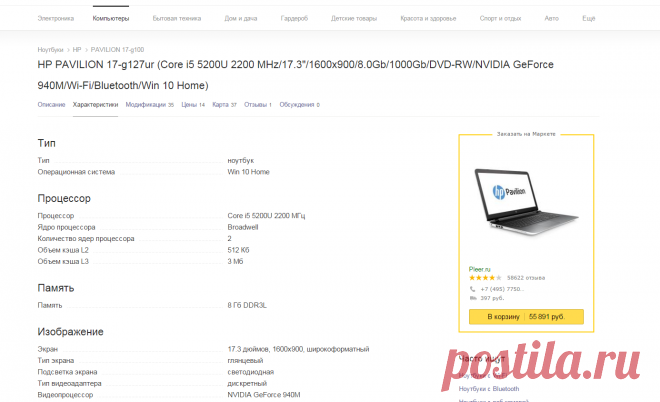Open the Pleer.ru shop link
660x402 pixels.
(x=479, y=269)
